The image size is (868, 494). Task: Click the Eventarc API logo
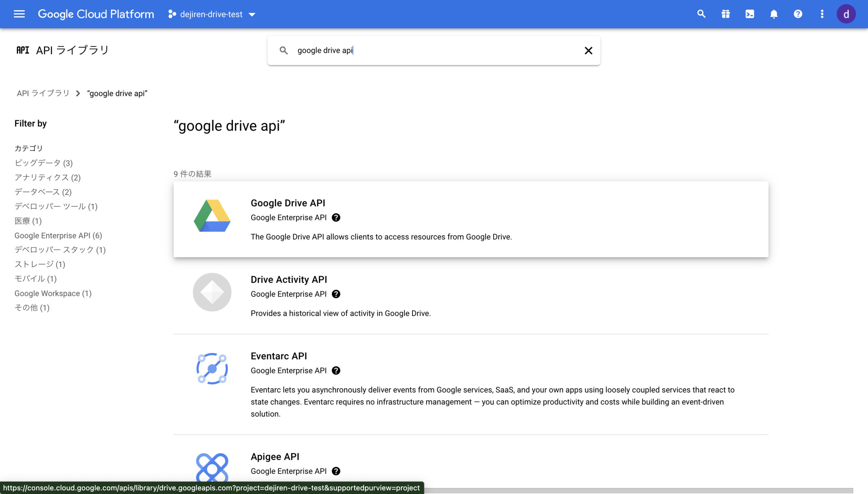212,369
